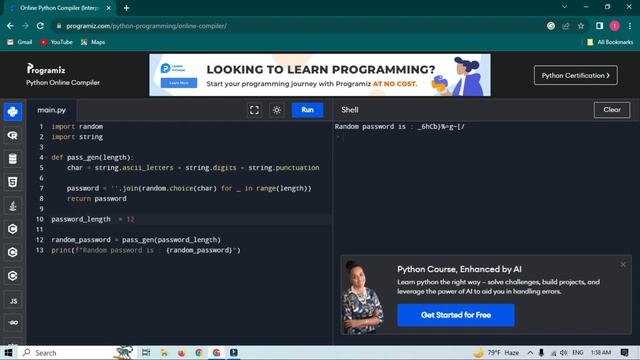Click code line 'import string'
This screenshot has width=640, height=360.
tap(77, 137)
